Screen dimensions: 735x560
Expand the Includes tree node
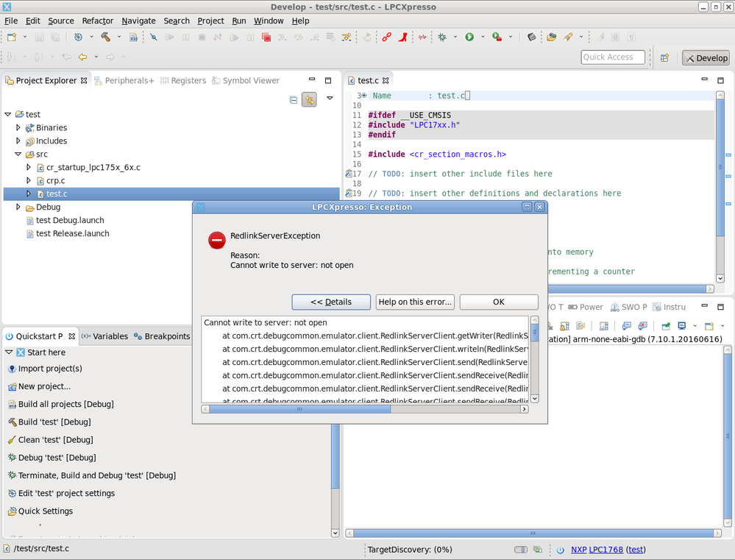point(18,141)
